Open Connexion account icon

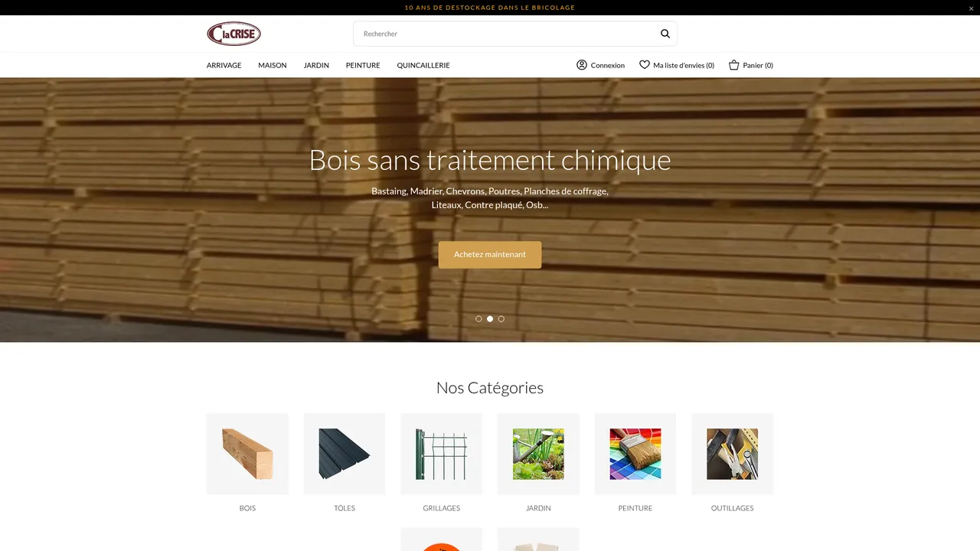tap(582, 65)
